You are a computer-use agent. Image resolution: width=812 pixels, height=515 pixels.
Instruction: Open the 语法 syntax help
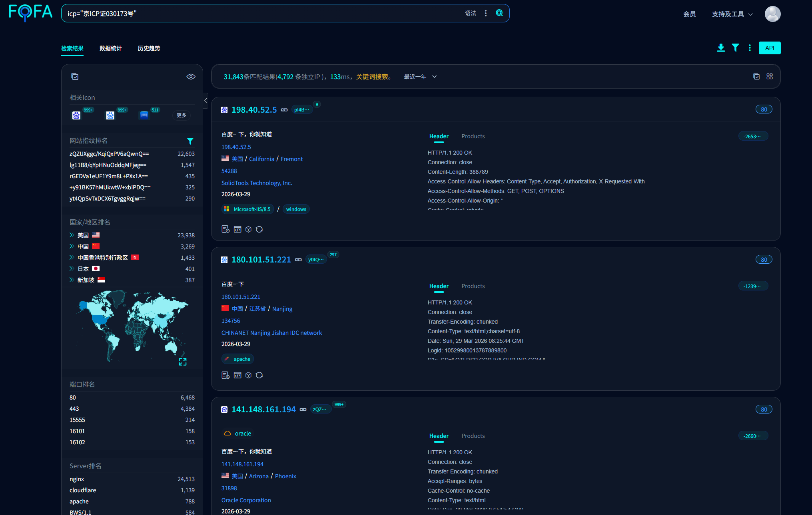point(471,13)
